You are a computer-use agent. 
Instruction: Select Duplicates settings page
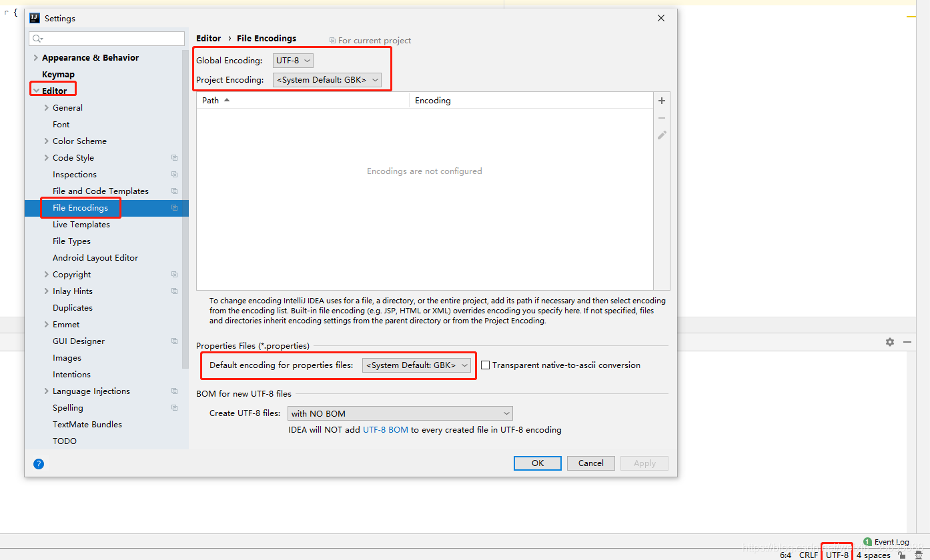[73, 308]
